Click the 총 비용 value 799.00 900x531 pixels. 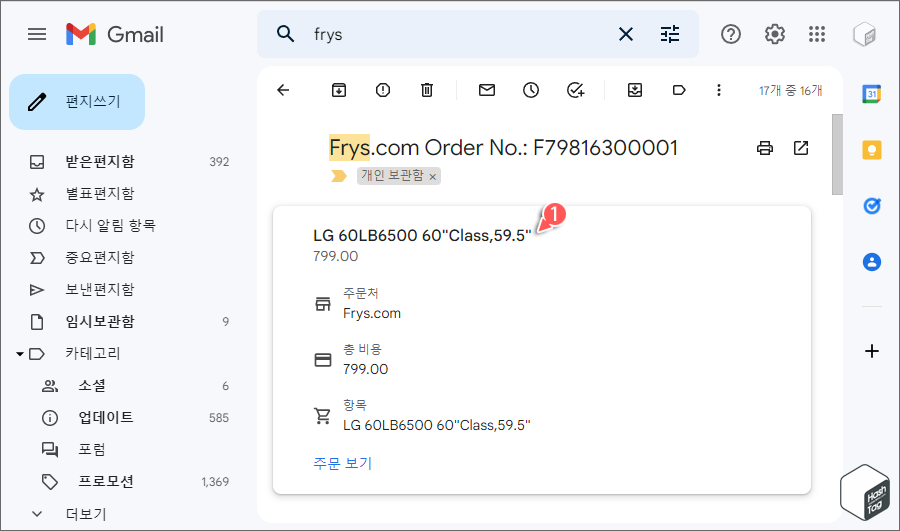(366, 369)
